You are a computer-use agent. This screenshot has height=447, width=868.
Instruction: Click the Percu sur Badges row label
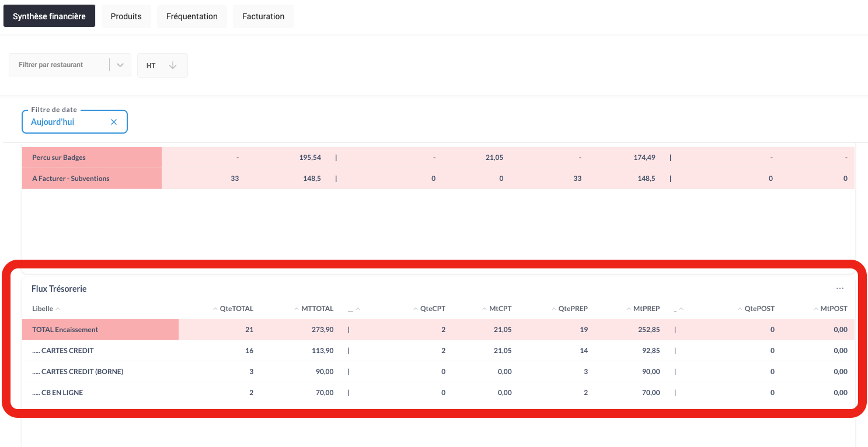59,158
